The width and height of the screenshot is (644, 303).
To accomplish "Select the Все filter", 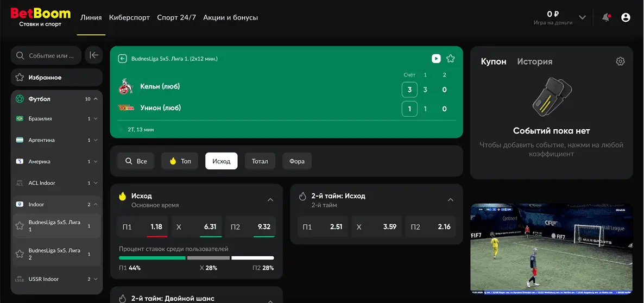I will coord(136,161).
